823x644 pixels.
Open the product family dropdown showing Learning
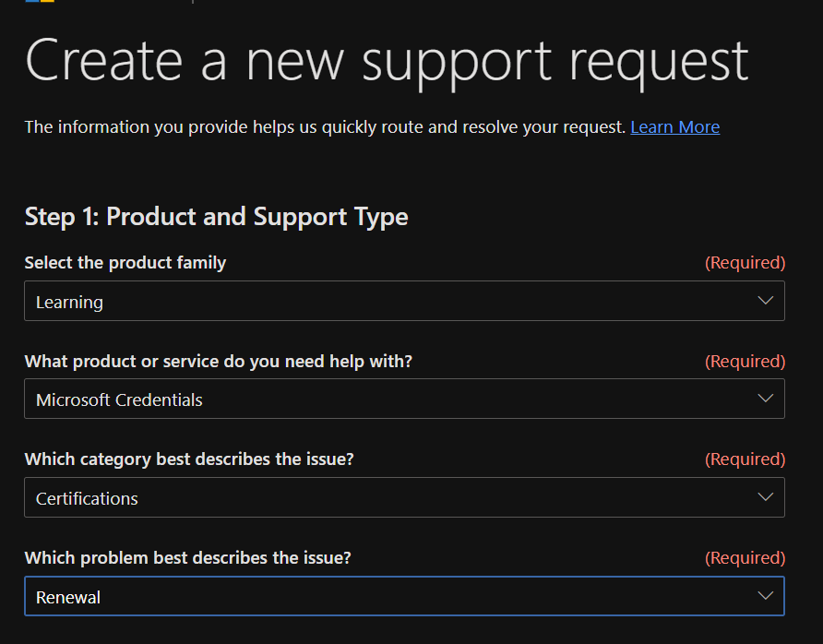404,301
